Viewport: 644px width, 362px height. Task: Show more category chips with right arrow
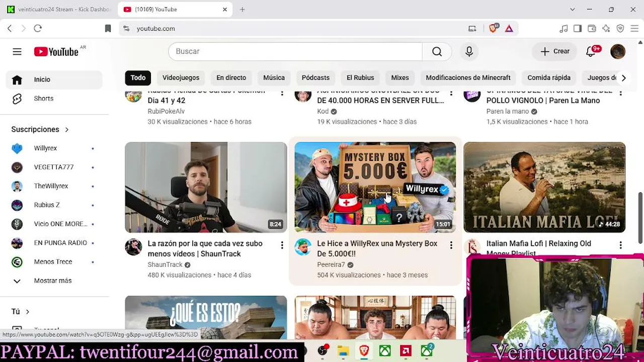623,78
